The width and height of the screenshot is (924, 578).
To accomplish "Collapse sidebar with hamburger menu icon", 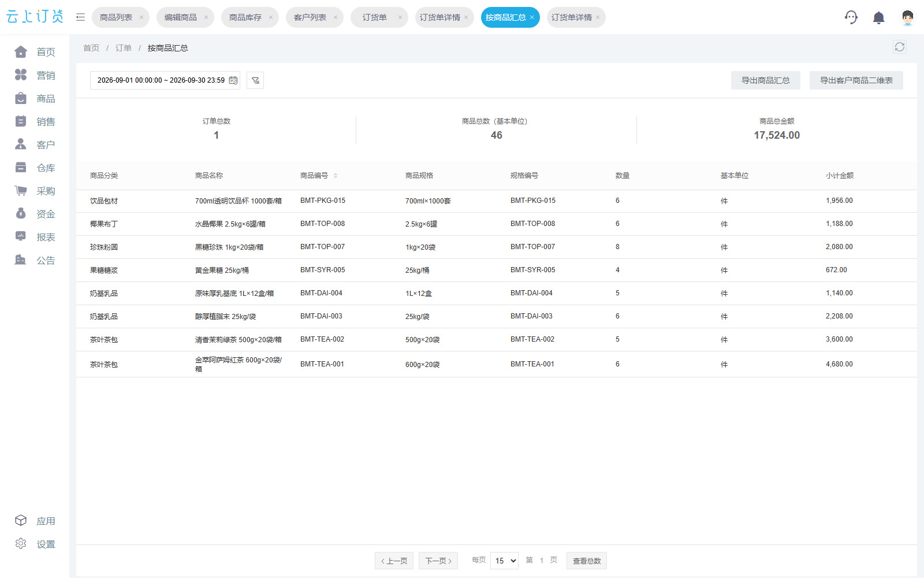I will click(80, 17).
